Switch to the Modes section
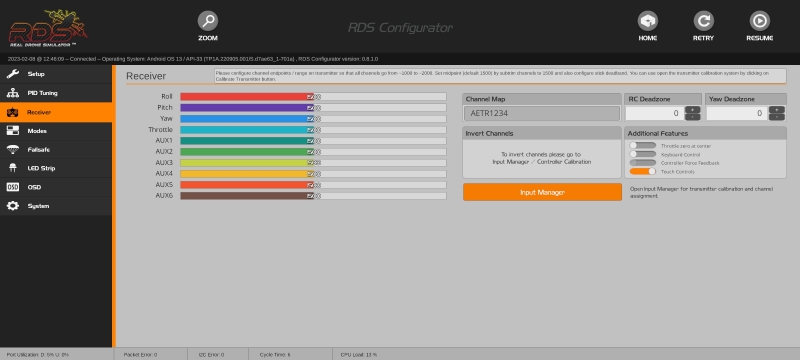This screenshot has height=360, width=800. 56,131
